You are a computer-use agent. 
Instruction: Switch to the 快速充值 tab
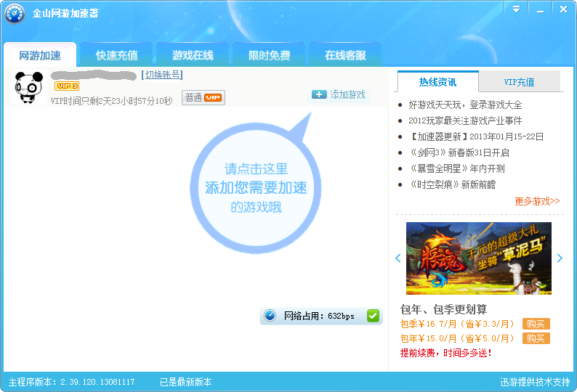(117, 55)
